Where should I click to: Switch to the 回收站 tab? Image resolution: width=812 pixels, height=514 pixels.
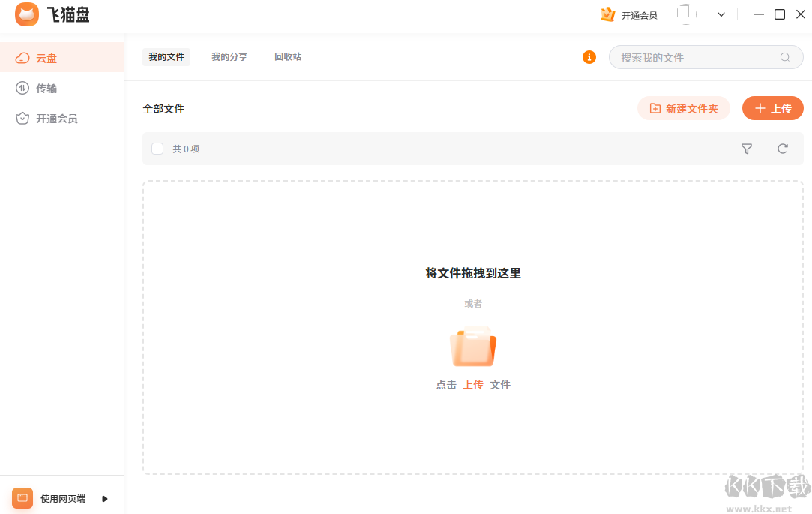pos(288,56)
